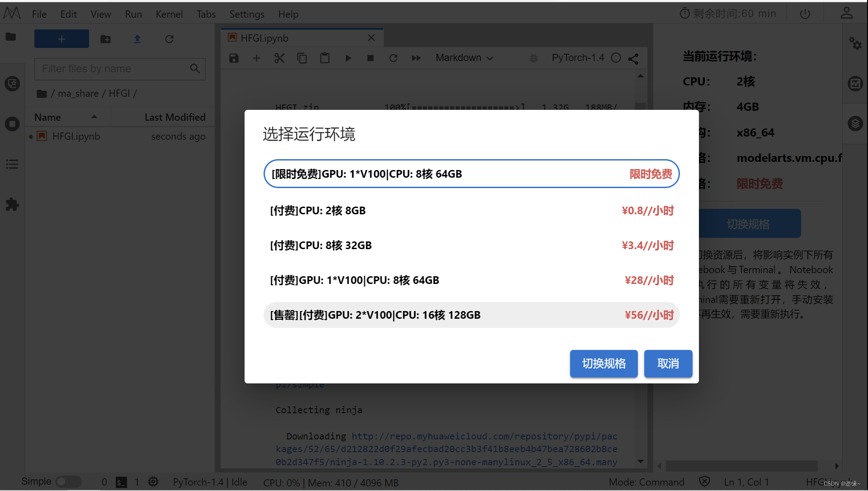Select the HFGI.ipynb tab

click(264, 38)
